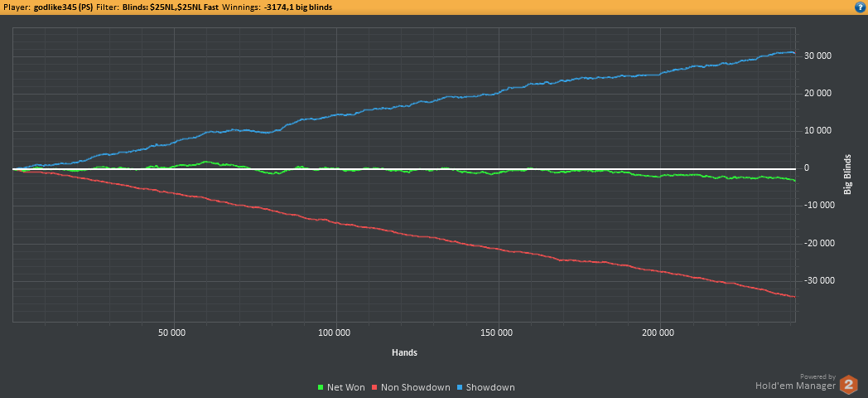Click the 200 000 hands axis label
The height and width of the screenshot is (398, 868).
660,333
